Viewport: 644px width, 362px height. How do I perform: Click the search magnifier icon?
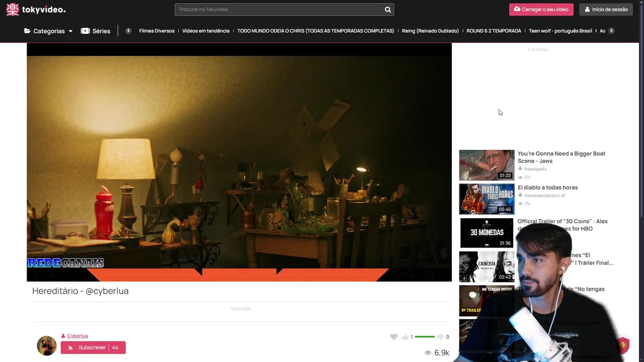[387, 10]
